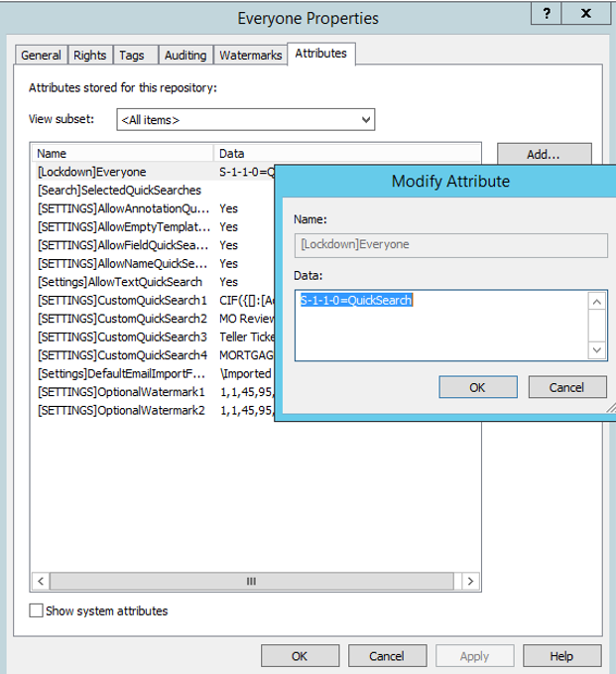Open the Rights tab

point(90,56)
